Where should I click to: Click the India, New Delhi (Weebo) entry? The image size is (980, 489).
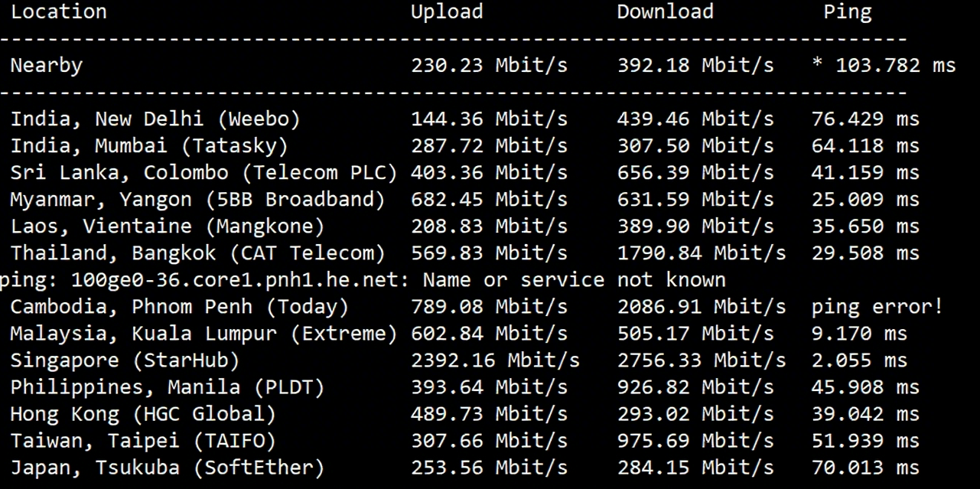pyautogui.click(x=155, y=119)
